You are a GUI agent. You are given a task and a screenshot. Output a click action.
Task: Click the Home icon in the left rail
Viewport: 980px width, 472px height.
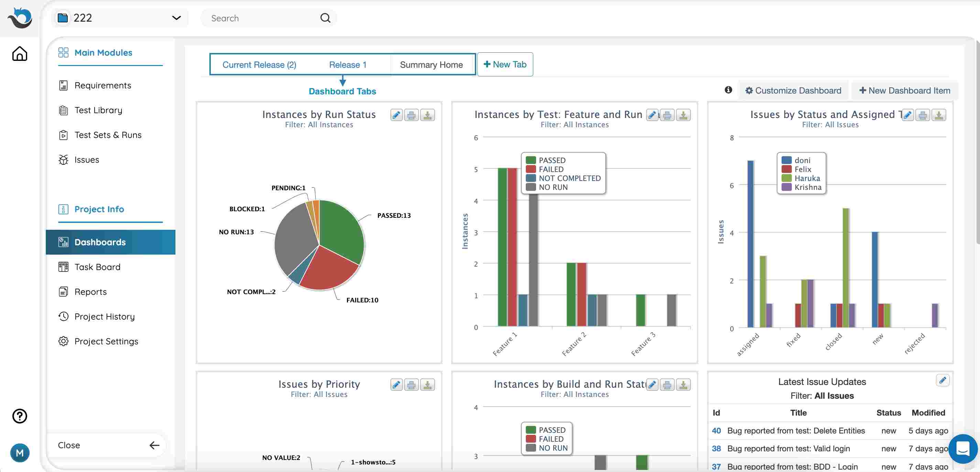tap(19, 54)
